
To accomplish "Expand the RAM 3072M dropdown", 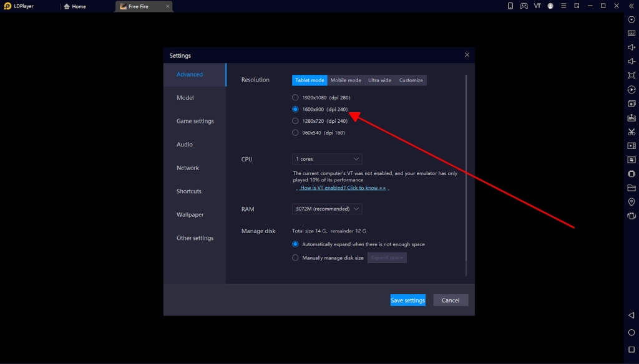I will point(327,209).
